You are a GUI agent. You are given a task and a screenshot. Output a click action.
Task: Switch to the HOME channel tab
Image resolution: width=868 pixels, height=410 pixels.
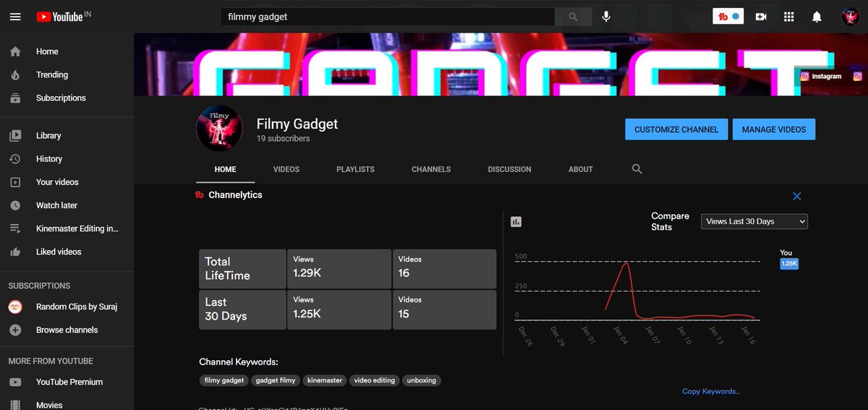point(225,169)
